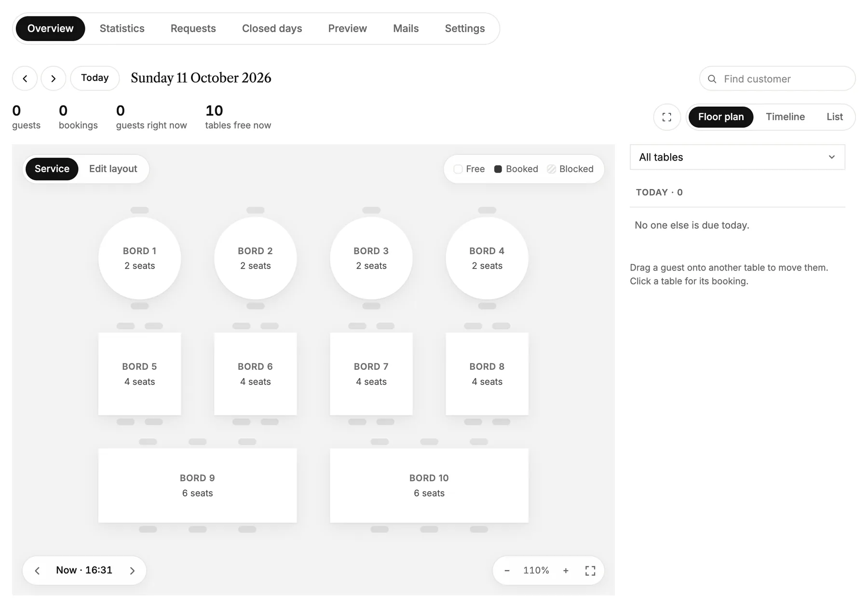Step time back before Now 16:31
The image size is (868, 607).
(37, 571)
